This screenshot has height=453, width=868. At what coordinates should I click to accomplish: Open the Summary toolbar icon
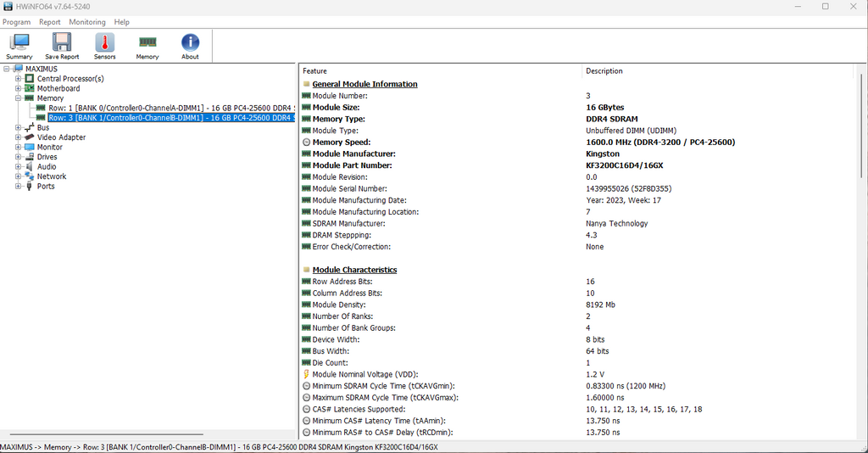[19, 42]
